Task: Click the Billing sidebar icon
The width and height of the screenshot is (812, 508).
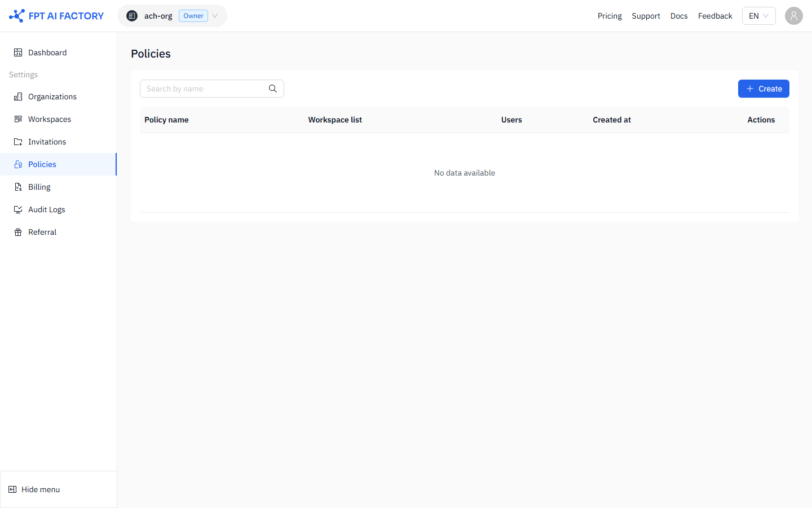Action: [18, 187]
